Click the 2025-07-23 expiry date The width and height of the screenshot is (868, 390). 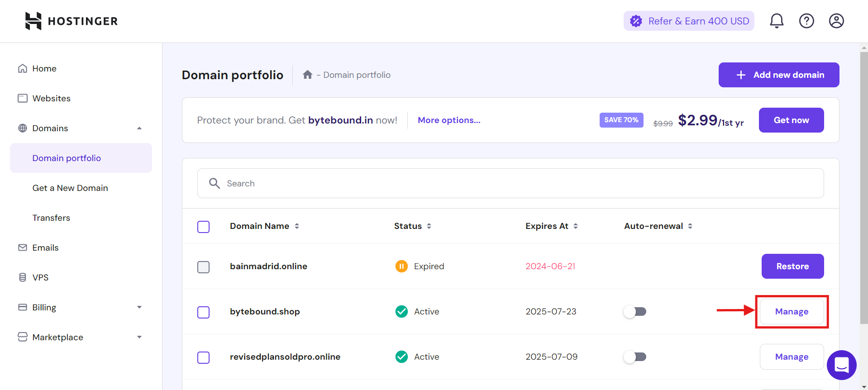(x=551, y=311)
